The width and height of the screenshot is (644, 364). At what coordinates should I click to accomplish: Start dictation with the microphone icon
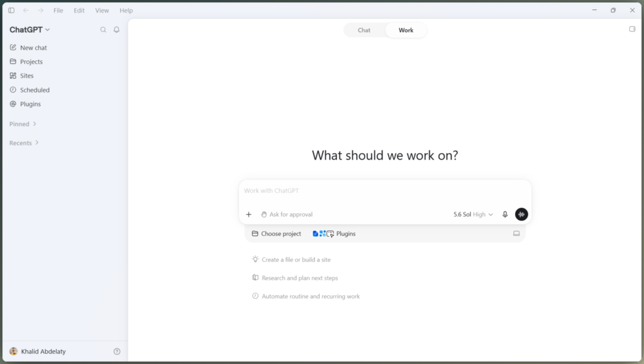click(x=505, y=214)
